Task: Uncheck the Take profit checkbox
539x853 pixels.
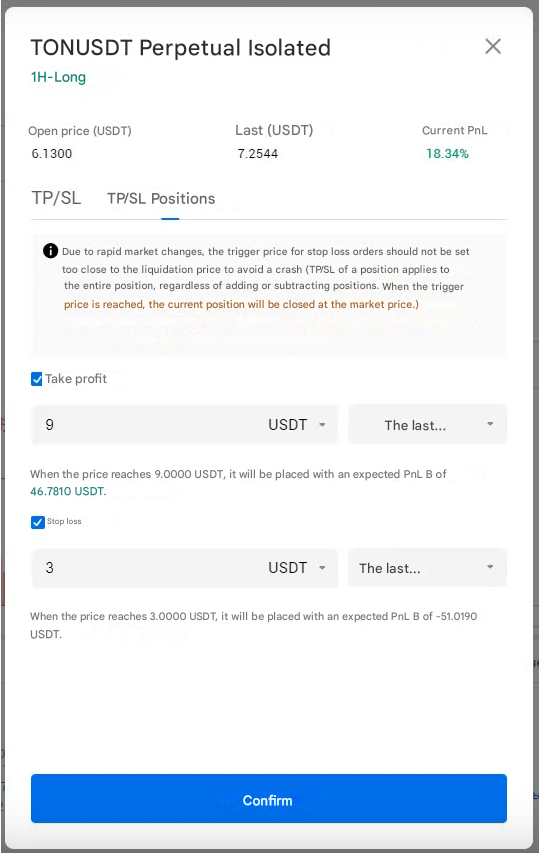Action: point(37,379)
